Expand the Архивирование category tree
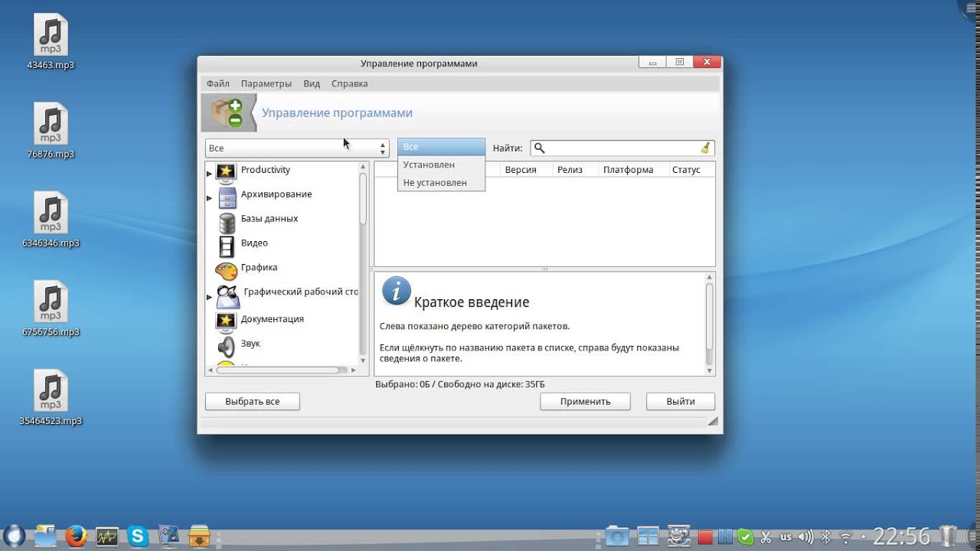 209,198
